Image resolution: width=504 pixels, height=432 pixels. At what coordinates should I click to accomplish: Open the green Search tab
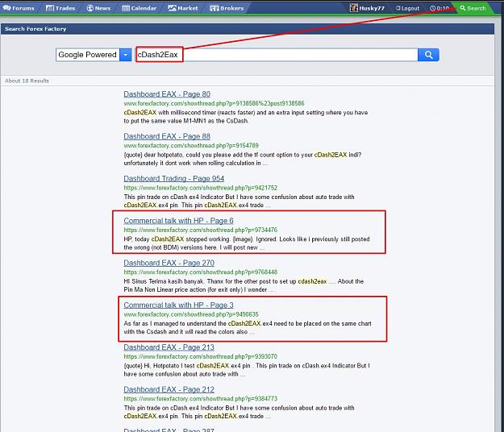coord(473,8)
